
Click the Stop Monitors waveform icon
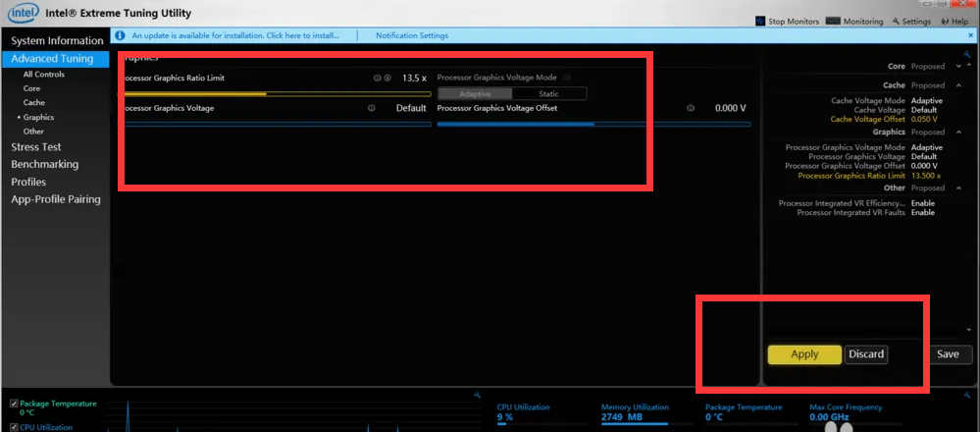(x=760, y=22)
